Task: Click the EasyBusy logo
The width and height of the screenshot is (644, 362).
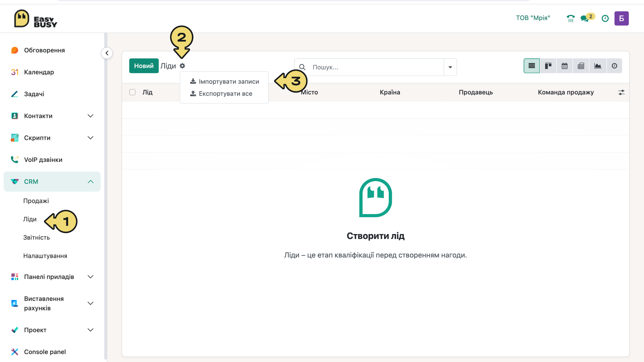Action: tap(36, 18)
